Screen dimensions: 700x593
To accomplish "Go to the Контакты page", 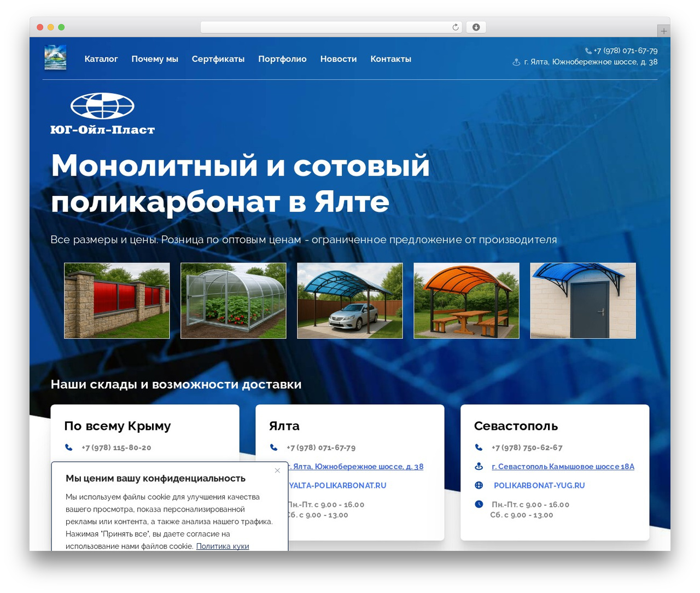I will [x=391, y=59].
